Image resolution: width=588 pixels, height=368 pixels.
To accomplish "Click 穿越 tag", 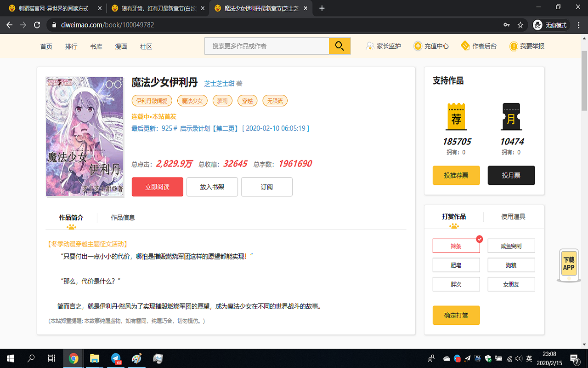I will (247, 101).
